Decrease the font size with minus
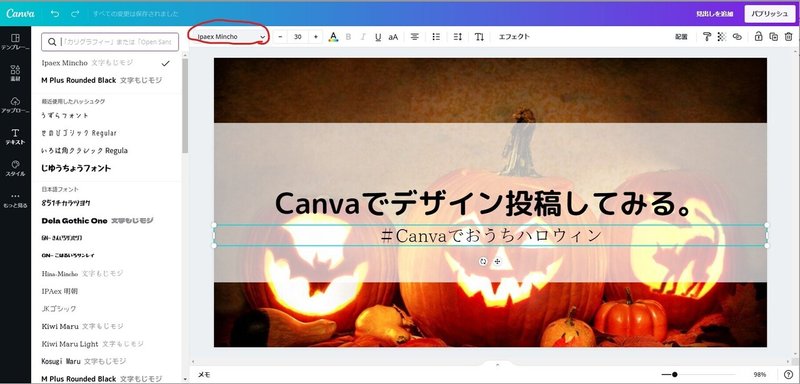 tap(280, 37)
